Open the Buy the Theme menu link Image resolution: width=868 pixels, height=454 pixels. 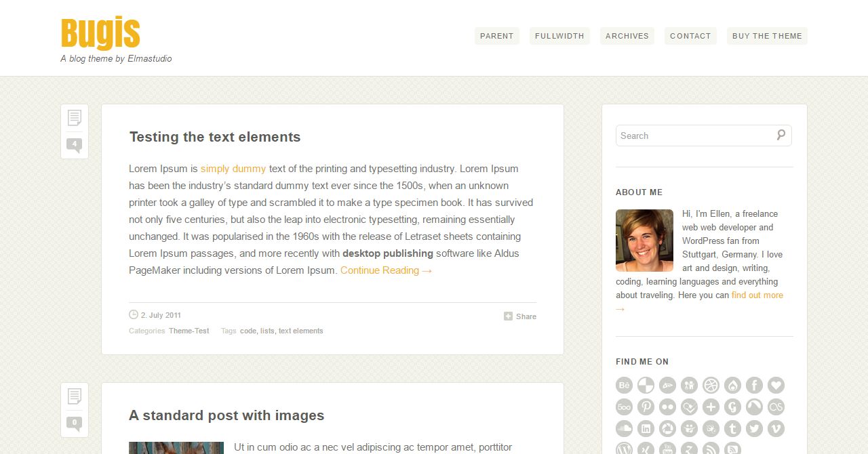click(x=767, y=36)
